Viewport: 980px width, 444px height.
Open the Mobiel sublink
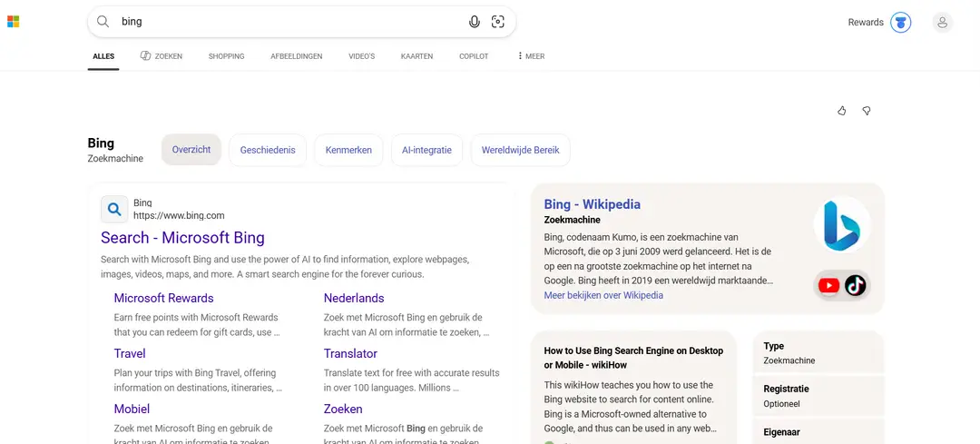132,409
